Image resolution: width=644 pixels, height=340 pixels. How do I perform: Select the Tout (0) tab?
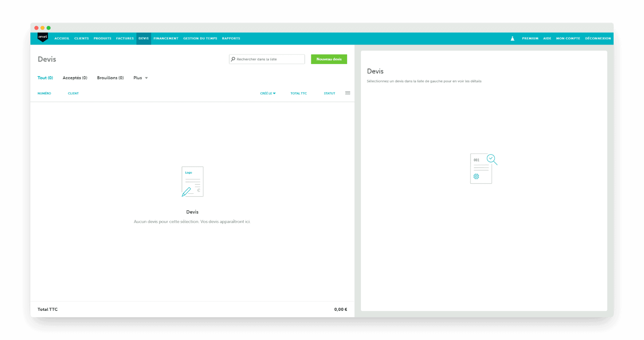(x=45, y=78)
